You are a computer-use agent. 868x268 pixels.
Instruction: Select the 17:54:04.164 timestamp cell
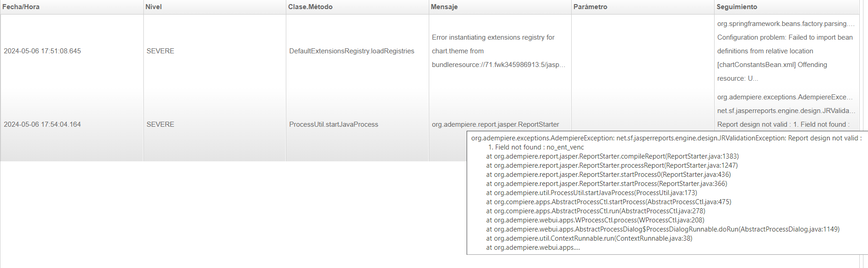pos(42,124)
